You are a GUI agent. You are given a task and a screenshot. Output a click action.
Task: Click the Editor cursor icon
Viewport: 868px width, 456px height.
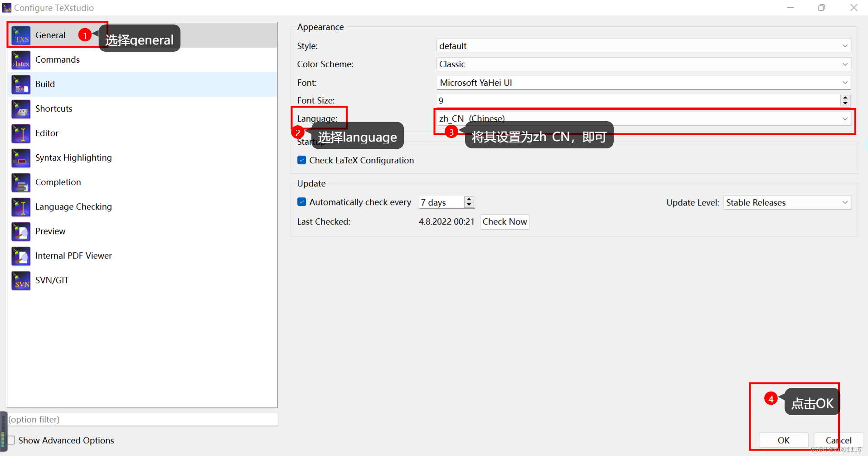[x=21, y=133]
